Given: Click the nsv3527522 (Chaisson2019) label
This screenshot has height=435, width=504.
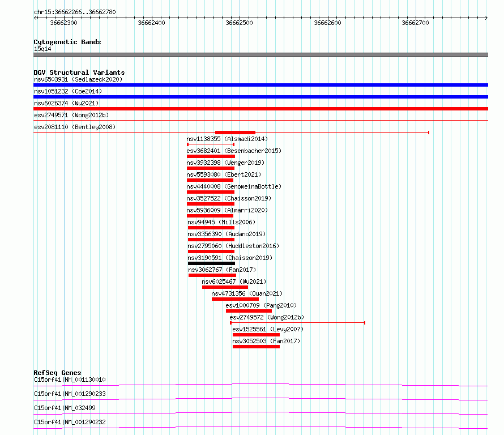Looking at the screenshot, I should (229, 198).
